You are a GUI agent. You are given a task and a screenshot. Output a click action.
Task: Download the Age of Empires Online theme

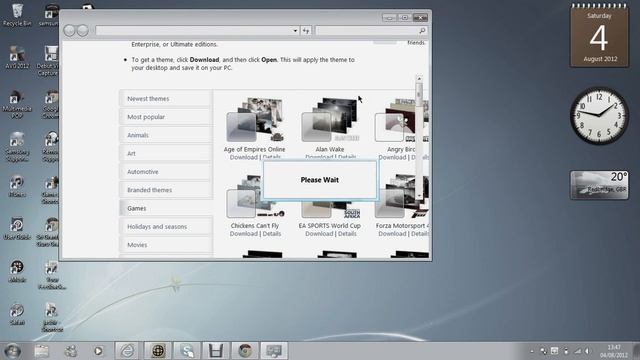pyautogui.click(x=244, y=157)
